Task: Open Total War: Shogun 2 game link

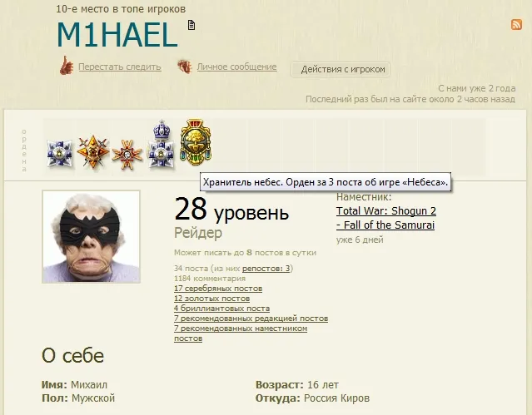Action: click(386, 218)
